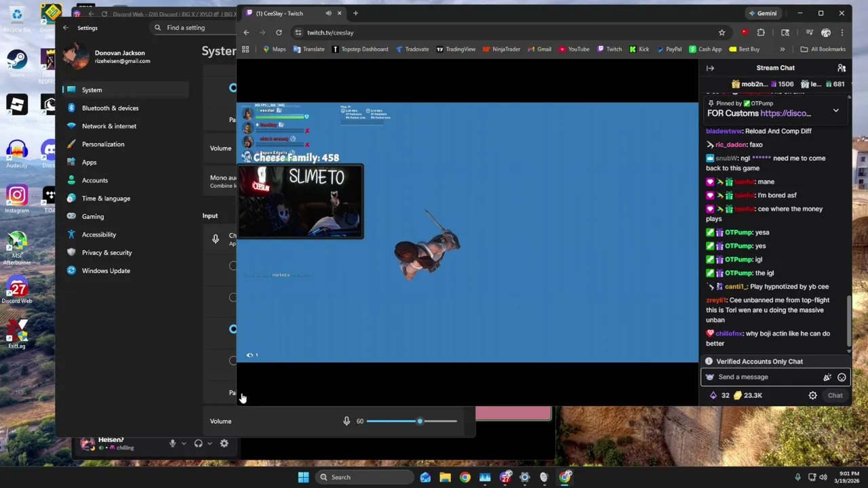868x488 pixels.
Task: Open the pinned Discord customs link
Action: (x=785, y=113)
